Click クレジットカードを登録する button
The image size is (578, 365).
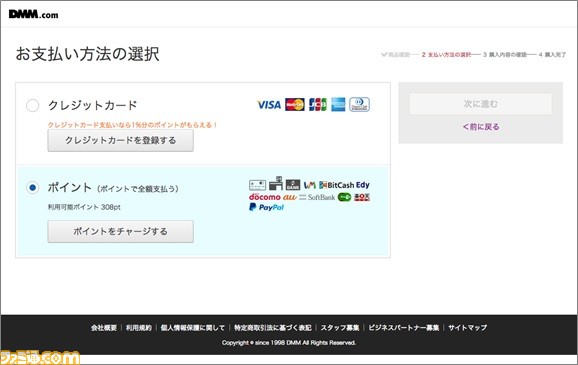(121, 140)
